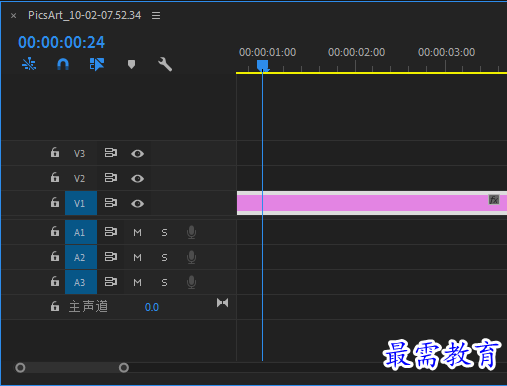Toggle sync lock on track A1
The image size is (507, 386).
pos(111,231)
